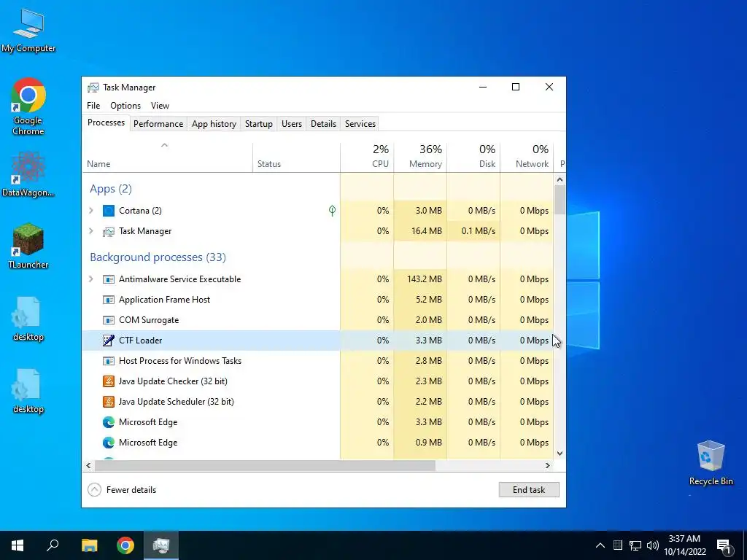Switch to the Performance tab

pos(158,124)
